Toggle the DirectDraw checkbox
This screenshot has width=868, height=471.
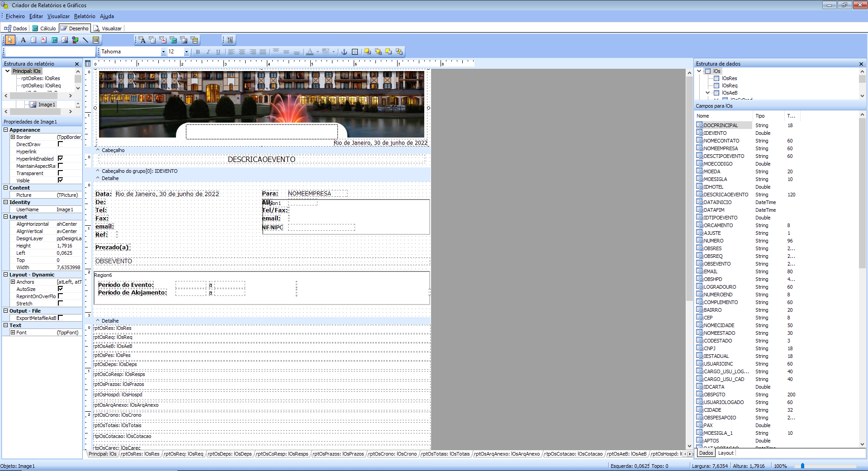coord(60,144)
